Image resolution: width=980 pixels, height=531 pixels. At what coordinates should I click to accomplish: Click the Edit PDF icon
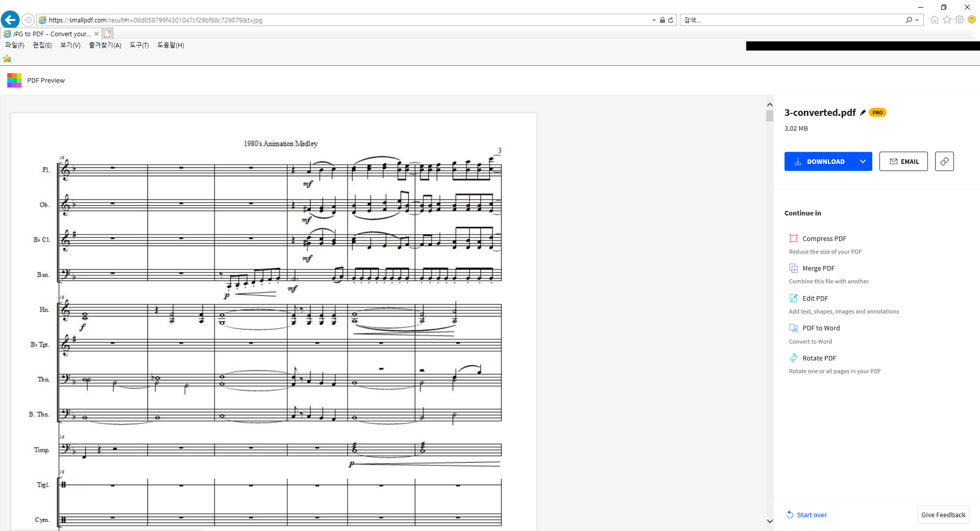tap(793, 298)
